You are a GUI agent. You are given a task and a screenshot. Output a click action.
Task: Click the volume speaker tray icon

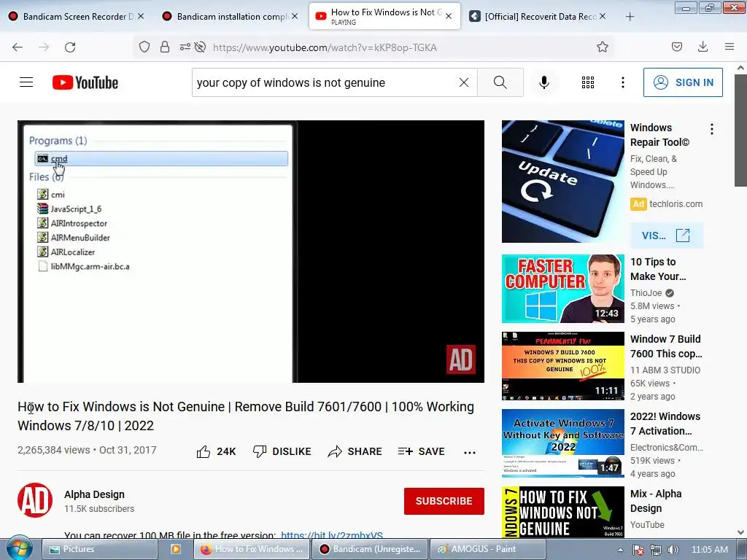(673, 550)
